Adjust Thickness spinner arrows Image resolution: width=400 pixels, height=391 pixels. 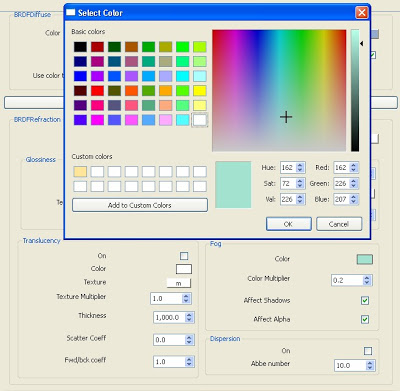(189, 317)
